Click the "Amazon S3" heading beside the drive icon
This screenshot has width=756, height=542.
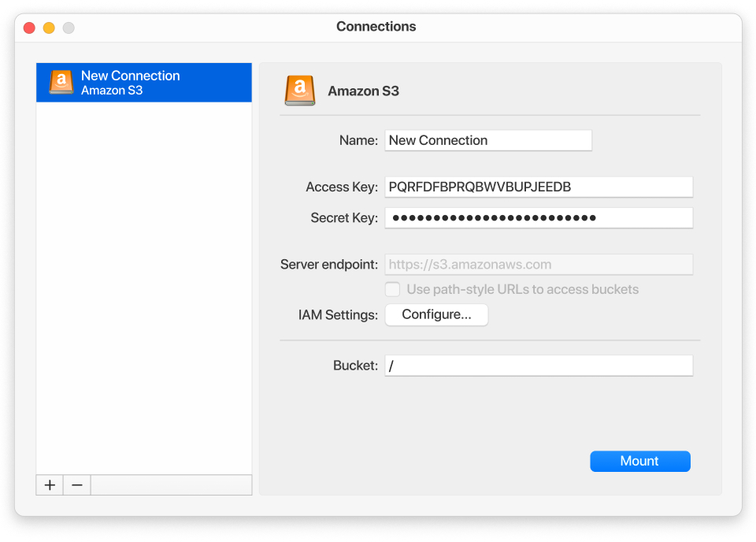pos(363,91)
